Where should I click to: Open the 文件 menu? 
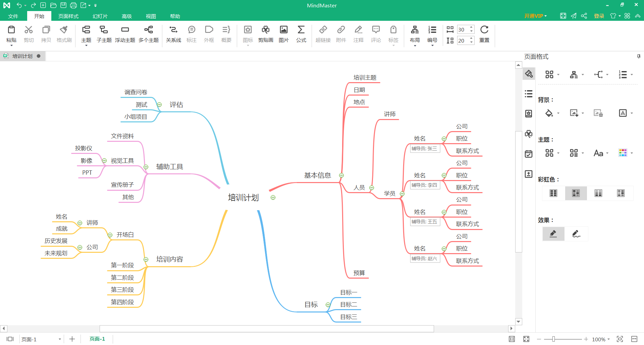(13, 16)
